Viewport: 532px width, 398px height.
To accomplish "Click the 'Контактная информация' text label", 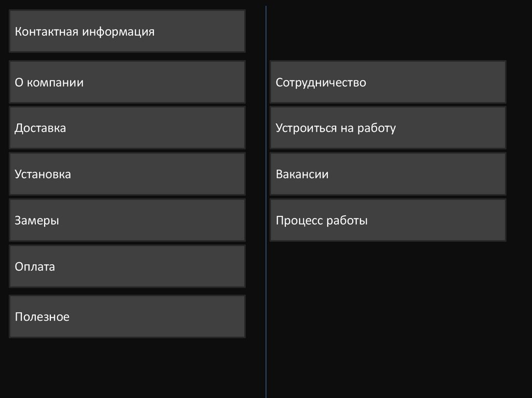I will tap(85, 32).
